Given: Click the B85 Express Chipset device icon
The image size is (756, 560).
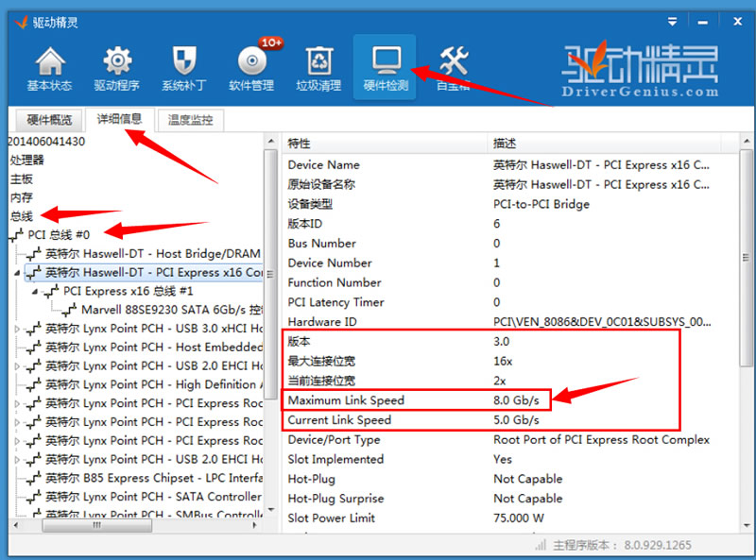Looking at the screenshot, I should click(34, 478).
